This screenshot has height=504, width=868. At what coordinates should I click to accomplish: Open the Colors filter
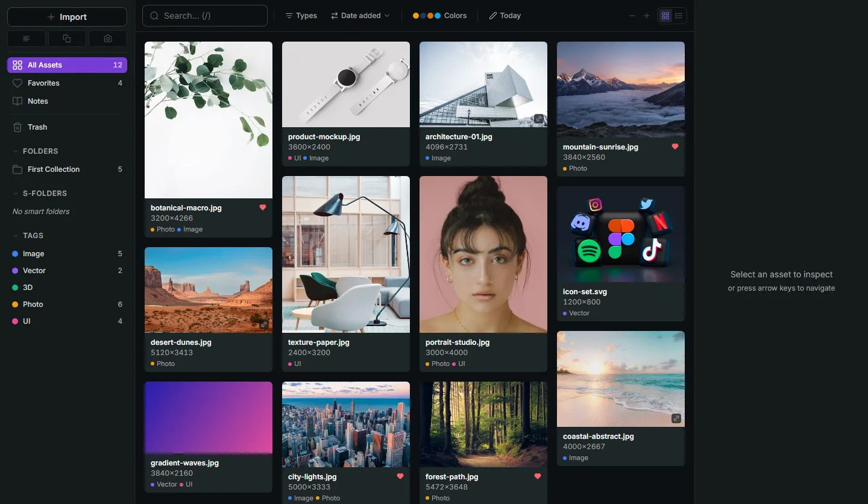(440, 16)
